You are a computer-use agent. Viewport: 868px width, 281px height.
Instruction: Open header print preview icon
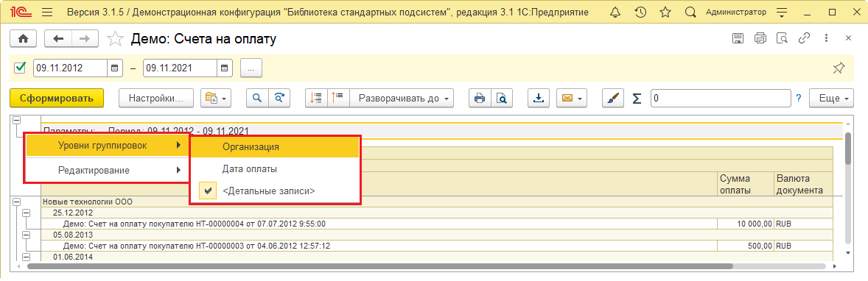click(782, 38)
